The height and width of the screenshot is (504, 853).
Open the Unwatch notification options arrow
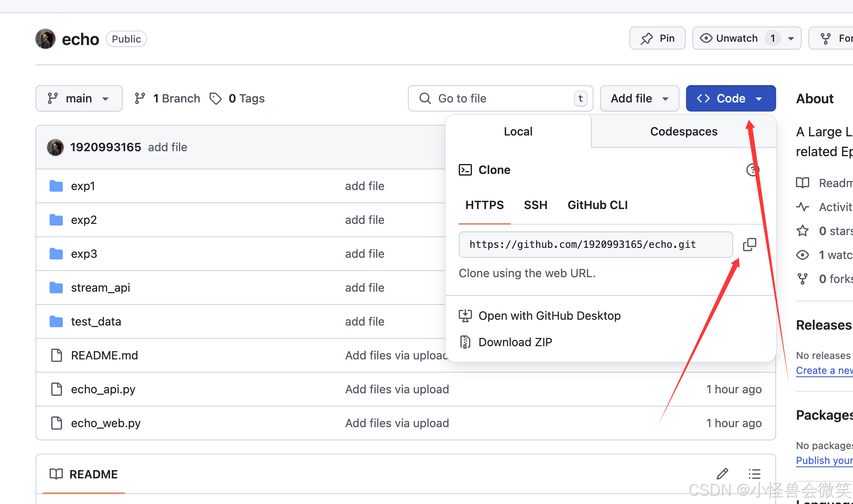(x=791, y=38)
